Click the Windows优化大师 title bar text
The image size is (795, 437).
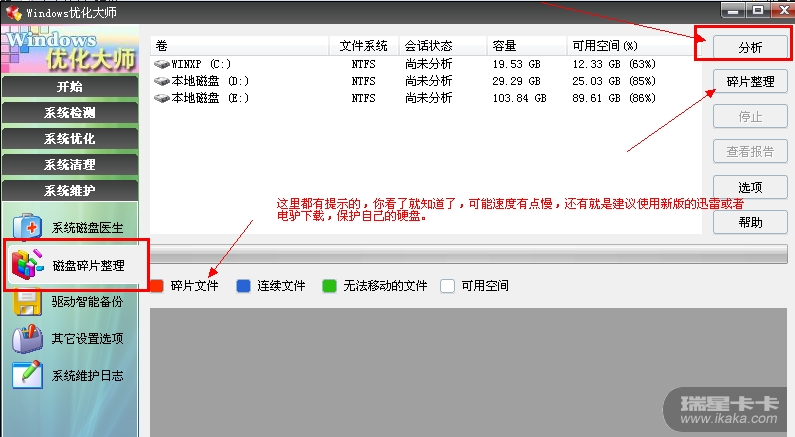(x=71, y=13)
